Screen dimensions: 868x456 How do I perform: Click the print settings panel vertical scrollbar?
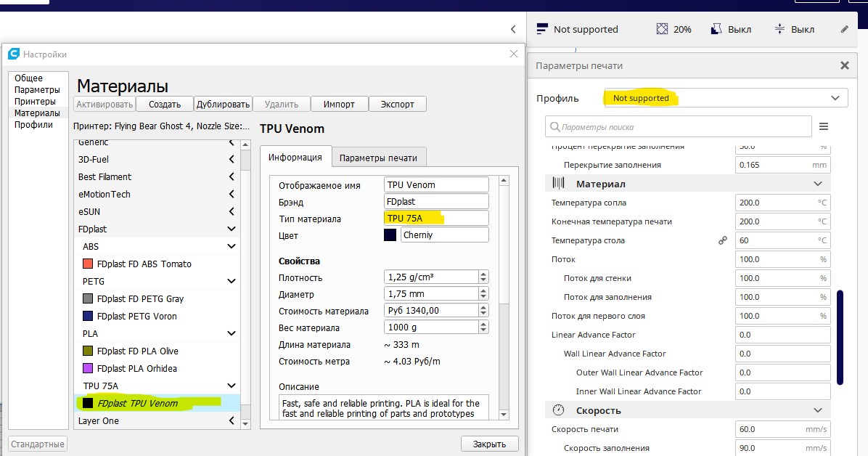840,337
